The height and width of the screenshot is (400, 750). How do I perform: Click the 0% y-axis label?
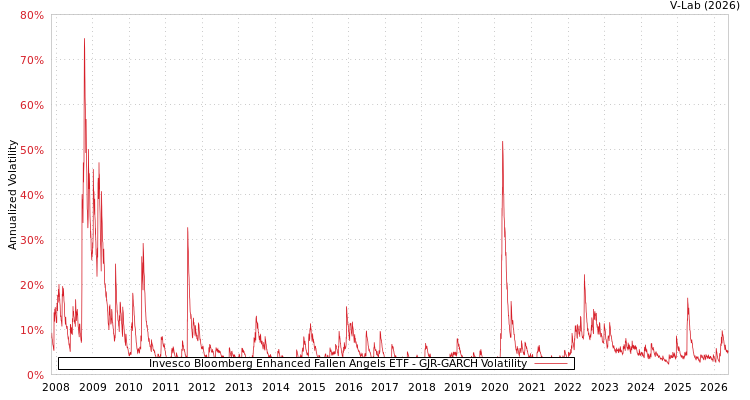[34, 375]
